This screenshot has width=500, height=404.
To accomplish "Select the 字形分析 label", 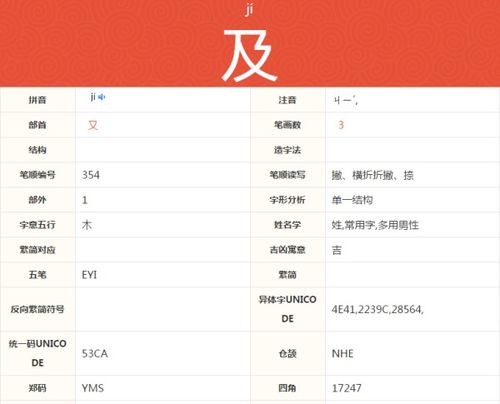I will 287,200.
